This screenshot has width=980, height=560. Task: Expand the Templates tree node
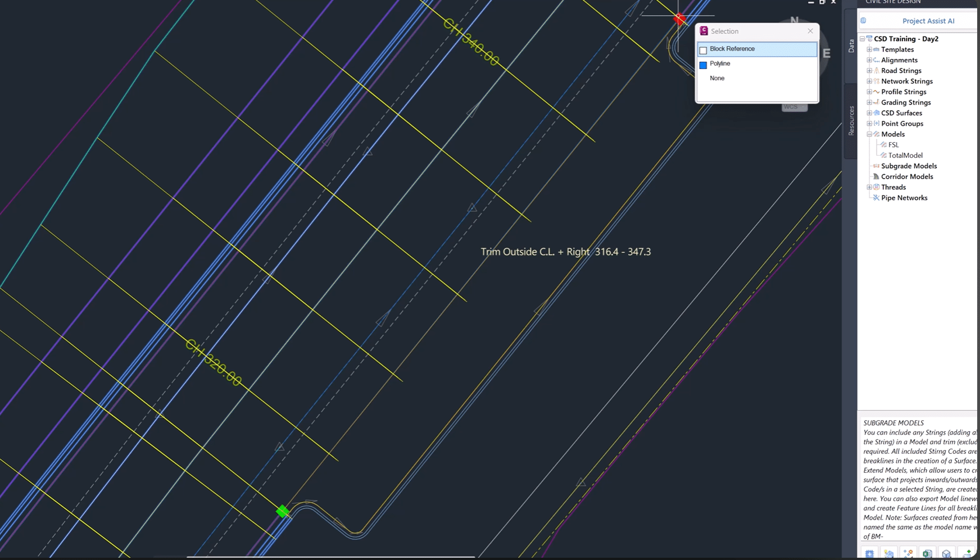869,49
